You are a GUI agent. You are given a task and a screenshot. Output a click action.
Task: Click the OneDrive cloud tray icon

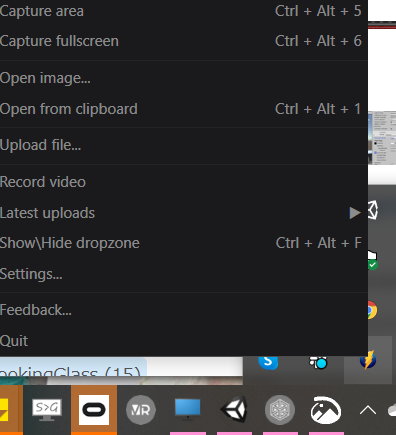coord(392,410)
